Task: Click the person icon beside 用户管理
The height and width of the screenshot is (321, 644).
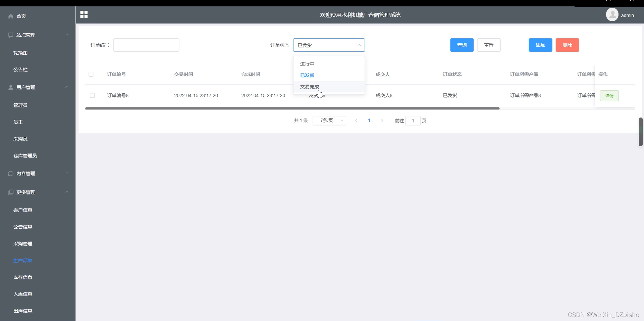Action: pos(11,87)
